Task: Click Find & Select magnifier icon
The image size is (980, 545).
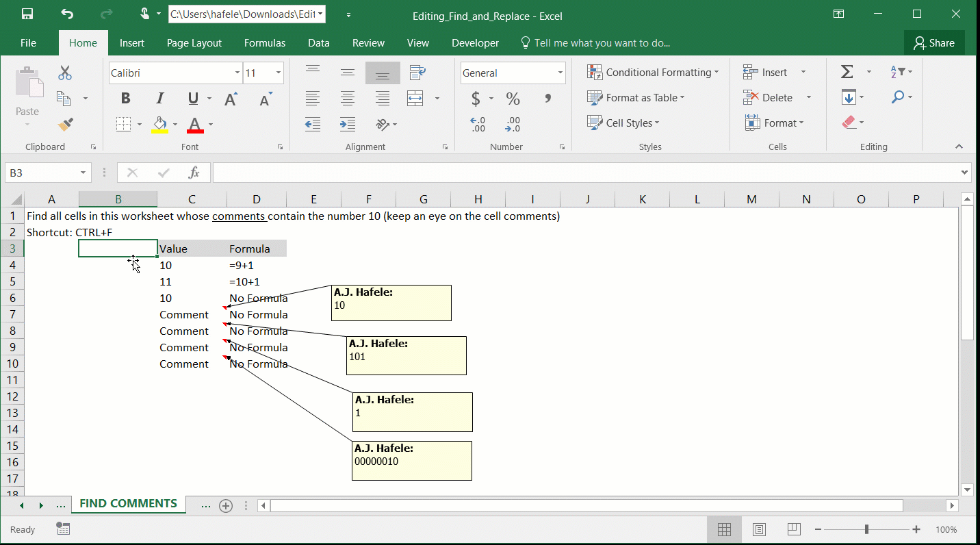Action: tap(898, 97)
